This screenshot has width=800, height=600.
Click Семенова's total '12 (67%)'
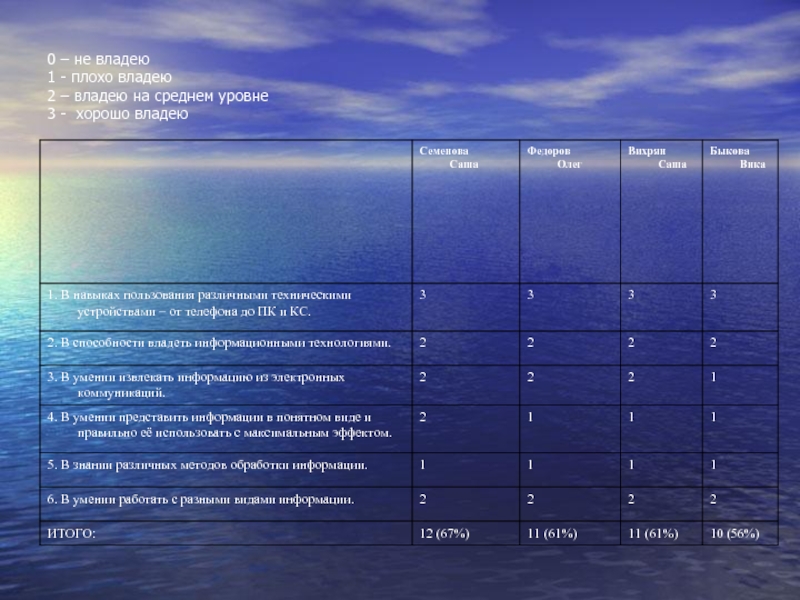(x=444, y=534)
